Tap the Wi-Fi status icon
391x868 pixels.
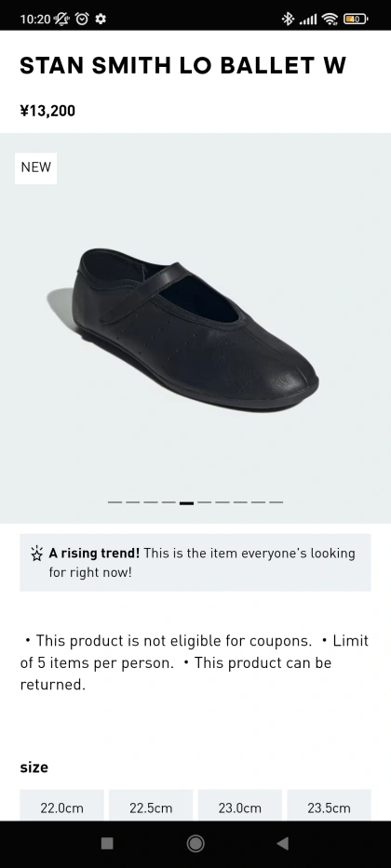[x=330, y=20]
